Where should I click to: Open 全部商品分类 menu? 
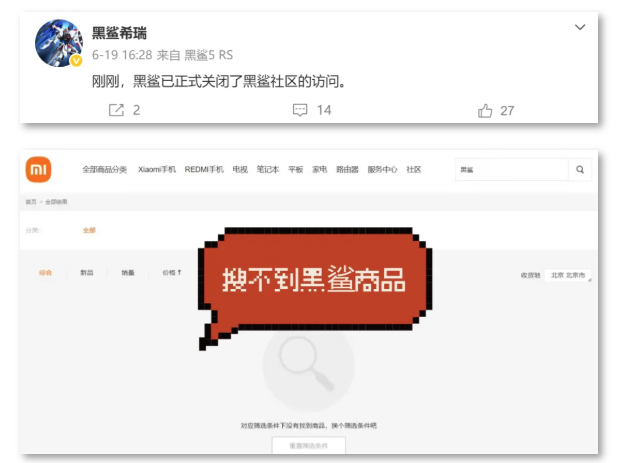pos(104,170)
